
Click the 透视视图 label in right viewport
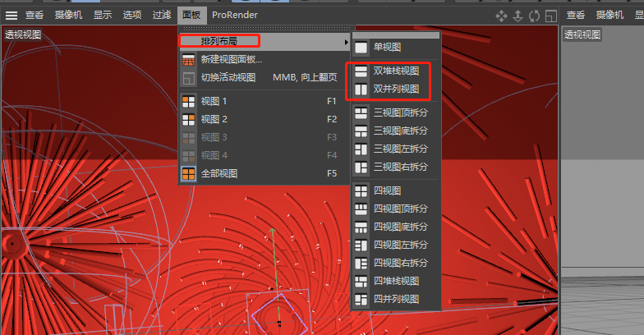click(582, 34)
